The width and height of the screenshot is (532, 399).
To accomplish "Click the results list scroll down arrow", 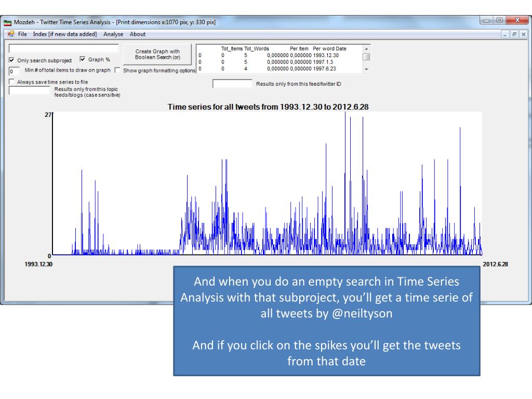I will (366, 69).
